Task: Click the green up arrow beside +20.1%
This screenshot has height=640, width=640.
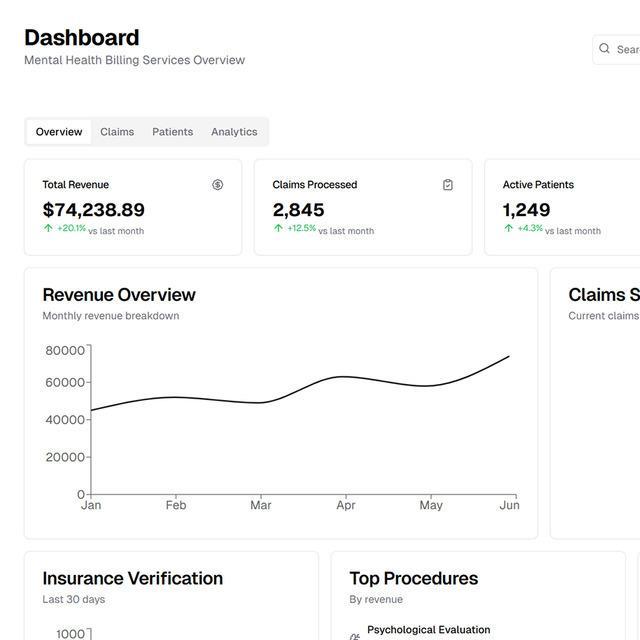Action: pyautogui.click(x=48, y=228)
